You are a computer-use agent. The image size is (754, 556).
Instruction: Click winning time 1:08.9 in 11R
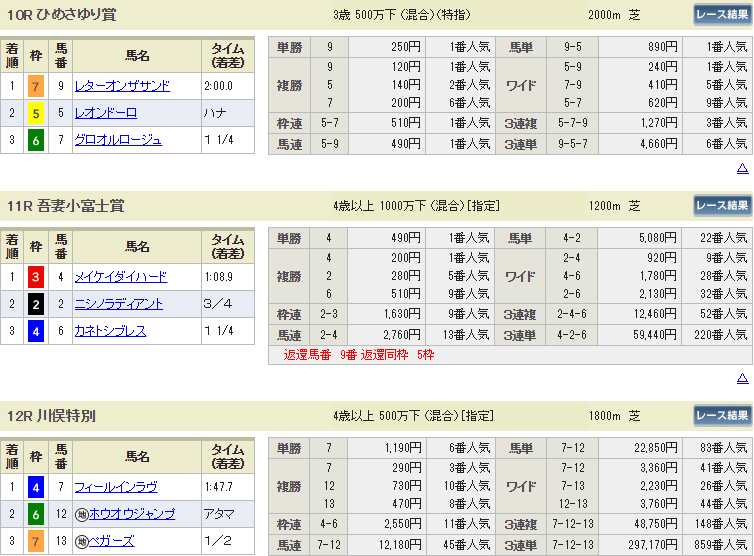click(x=218, y=277)
